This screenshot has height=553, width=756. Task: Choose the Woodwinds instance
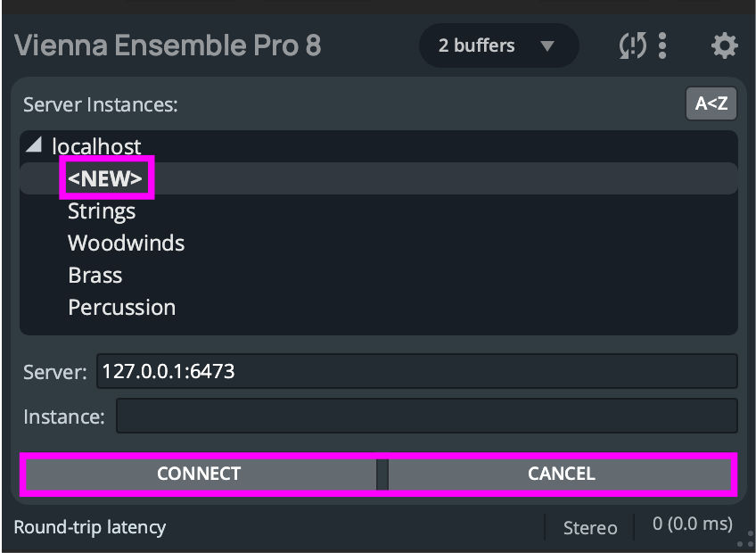pyautogui.click(x=126, y=243)
